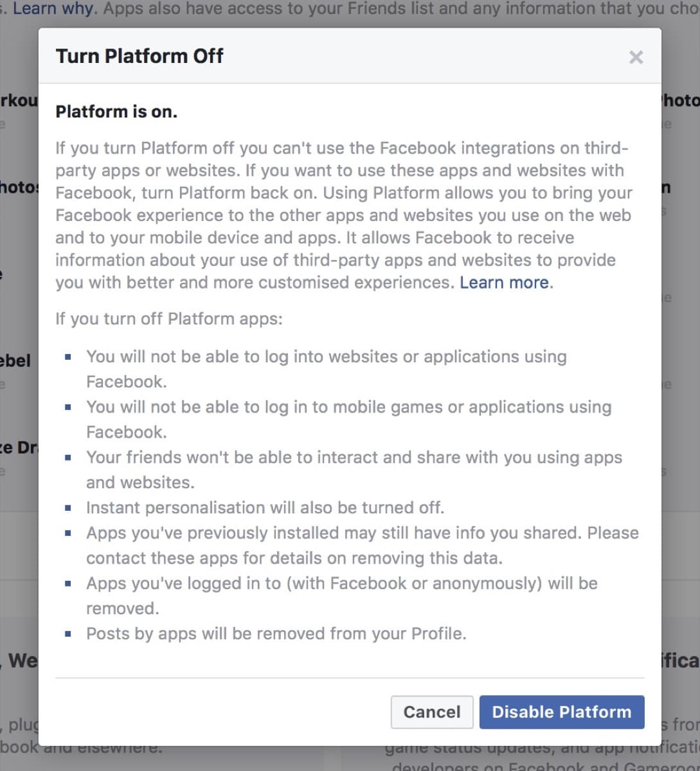Click 'Instant personalisation will also be turned off.'
700x771 pixels.
(x=265, y=508)
